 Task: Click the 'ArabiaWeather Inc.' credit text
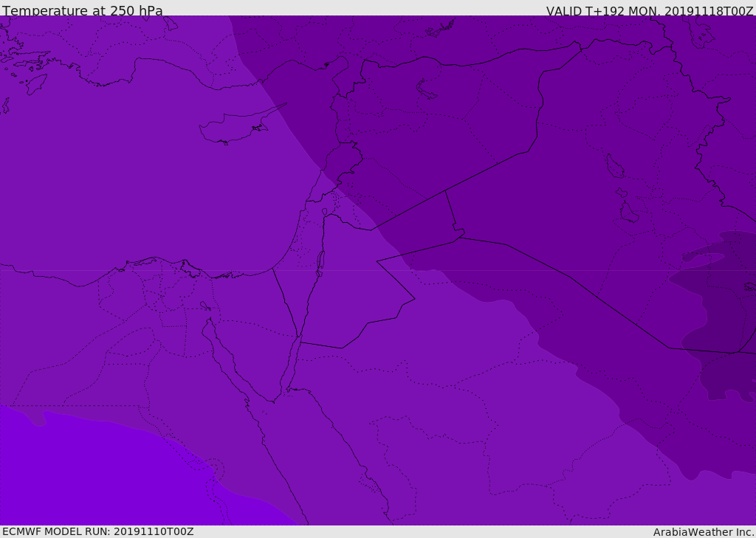click(703, 532)
